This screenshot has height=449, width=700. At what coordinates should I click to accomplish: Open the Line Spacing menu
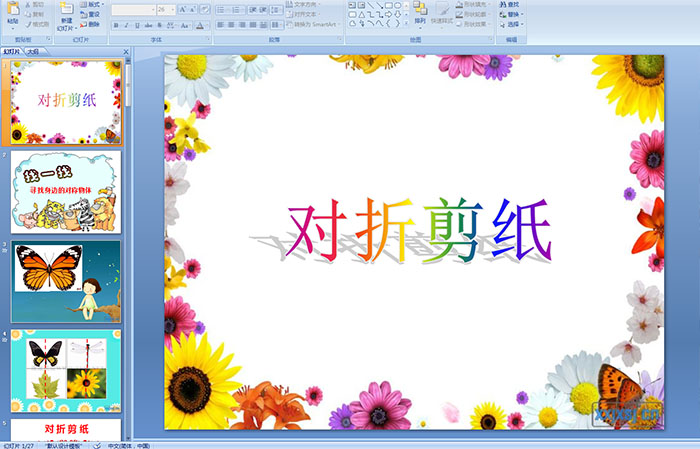click(277, 9)
